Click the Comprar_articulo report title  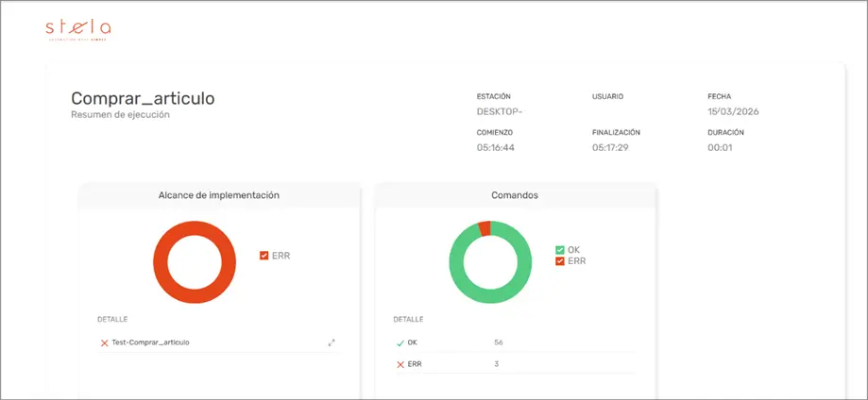pyautogui.click(x=143, y=98)
